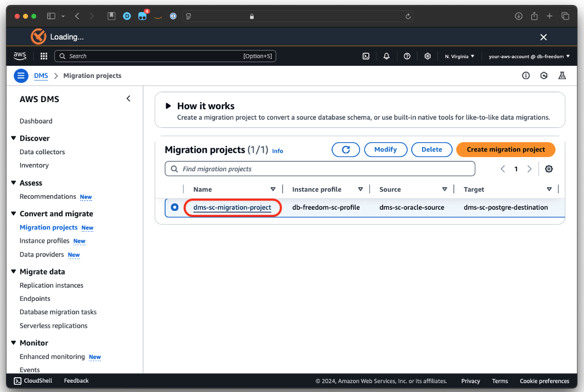Click the DMS breadcrumb link
The image size is (584, 392).
click(41, 76)
